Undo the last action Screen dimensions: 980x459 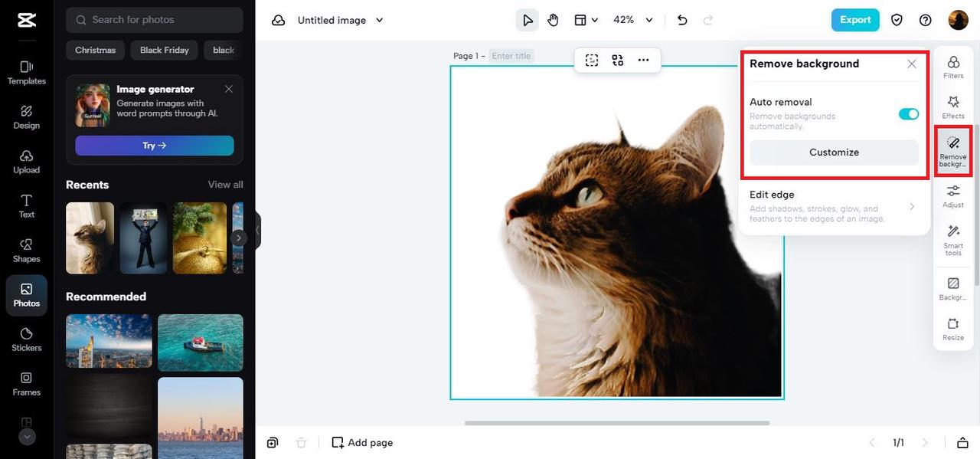pos(682,20)
